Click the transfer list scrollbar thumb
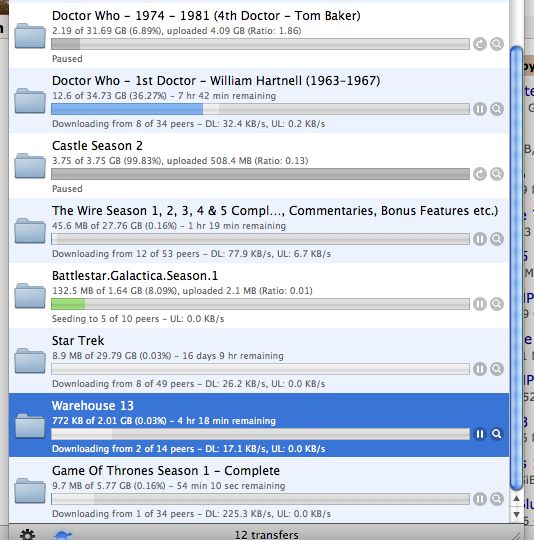This screenshot has width=534, height=540. click(x=516, y=268)
